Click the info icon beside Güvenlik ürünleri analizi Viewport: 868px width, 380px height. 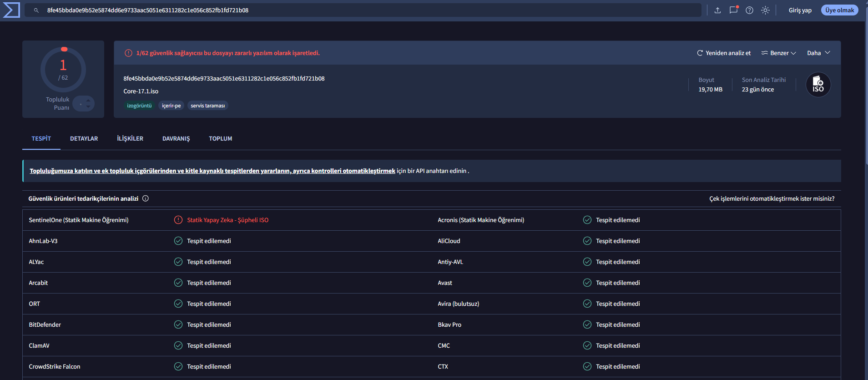(x=146, y=198)
